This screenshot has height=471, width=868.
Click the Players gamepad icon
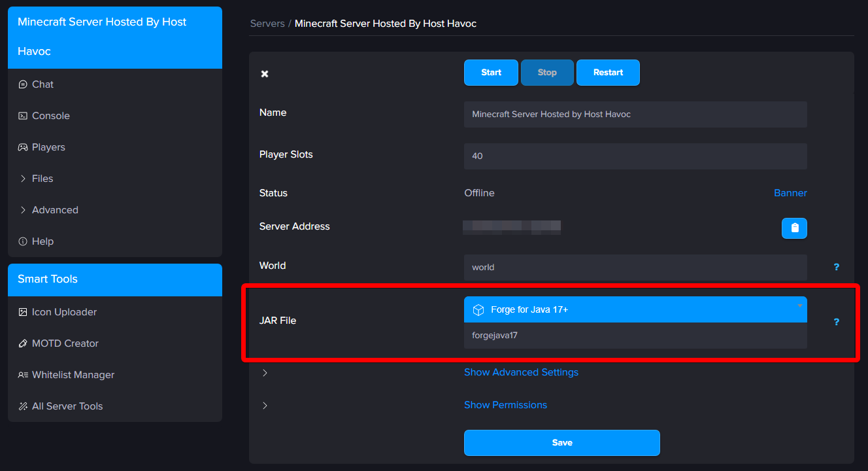(23, 147)
